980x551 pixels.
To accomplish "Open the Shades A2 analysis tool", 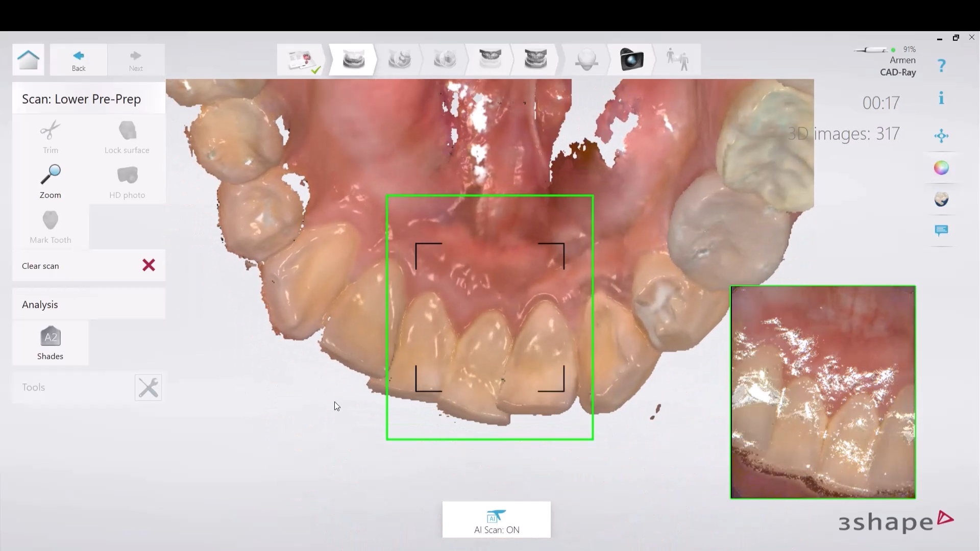I will click(50, 343).
